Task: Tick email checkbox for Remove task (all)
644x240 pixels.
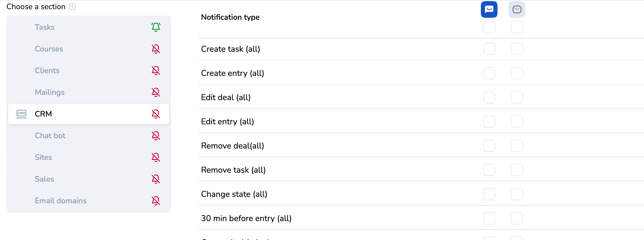Action: pyautogui.click(x=517, y=170)
